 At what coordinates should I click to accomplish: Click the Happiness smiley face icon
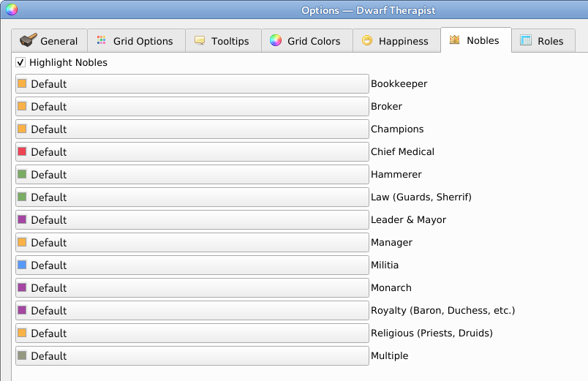(x=367, y=41)
